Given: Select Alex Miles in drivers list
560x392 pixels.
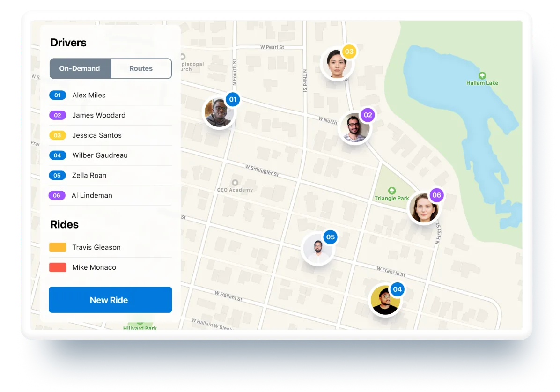Looking at the screenshot, I should click(x=111, y=96).
